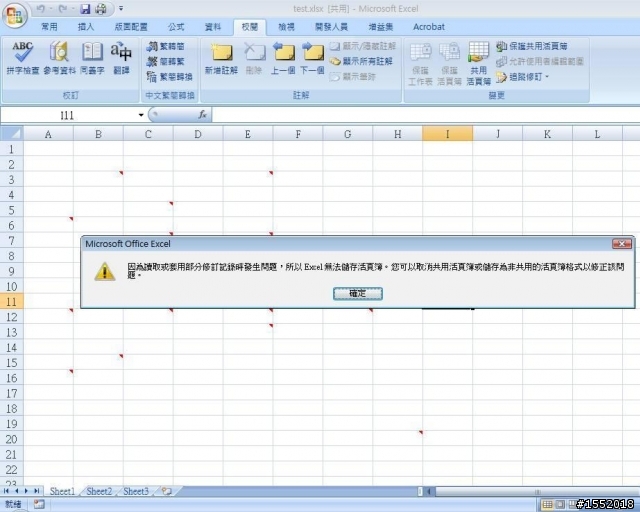The image size is (640, 512).
Task: Run the Spelling check (拼字檢查) tool
Action: point(23,58)
